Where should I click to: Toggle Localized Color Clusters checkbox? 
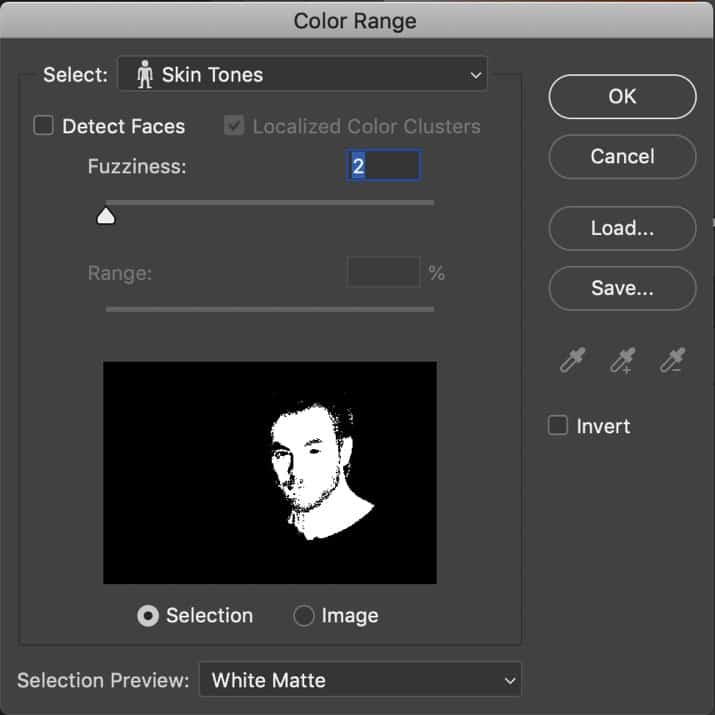click(x=234, y=125)
